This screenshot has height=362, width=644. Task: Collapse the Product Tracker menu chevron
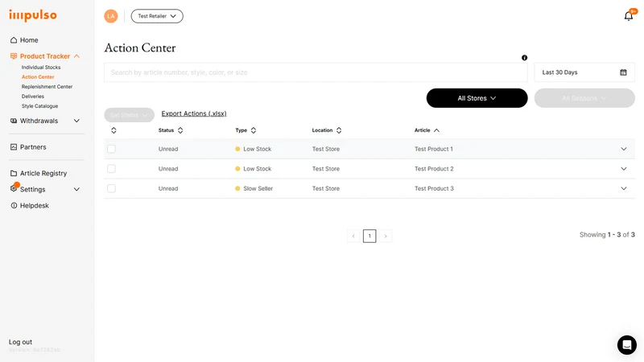point(76,56)
